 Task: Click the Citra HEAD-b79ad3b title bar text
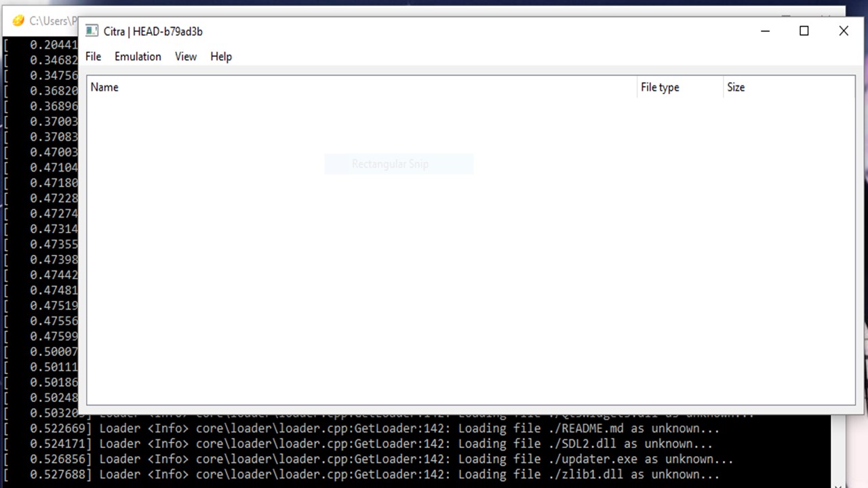click(153, 31)
